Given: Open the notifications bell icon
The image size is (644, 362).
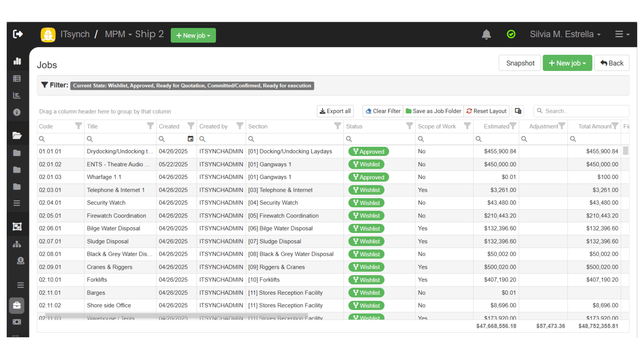Looking at the screenshot, I should [486, 34].
